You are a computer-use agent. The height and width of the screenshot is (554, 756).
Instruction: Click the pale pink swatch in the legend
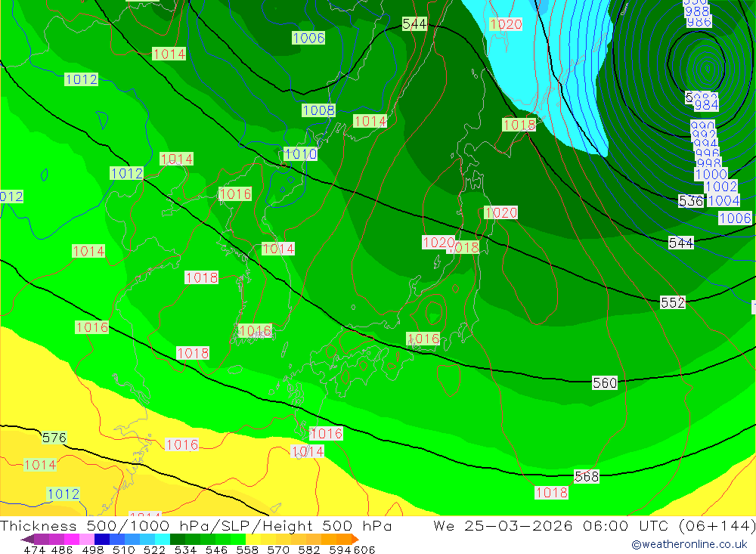point(87,539)
